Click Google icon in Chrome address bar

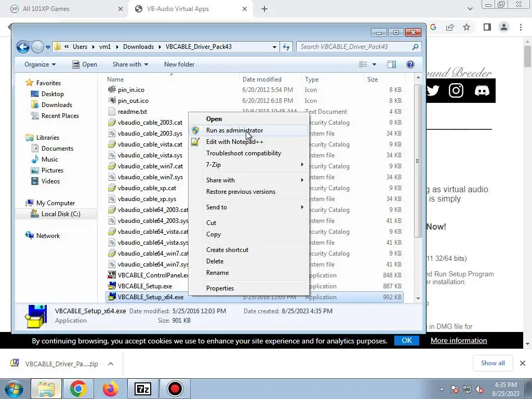click(x=433, y=27)
